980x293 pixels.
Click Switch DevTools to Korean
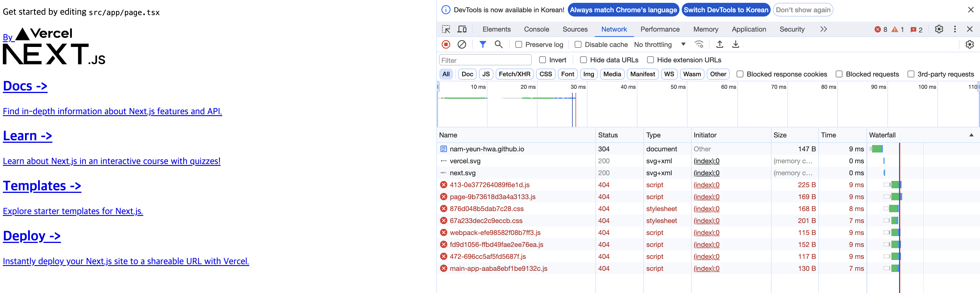(726, 10)
